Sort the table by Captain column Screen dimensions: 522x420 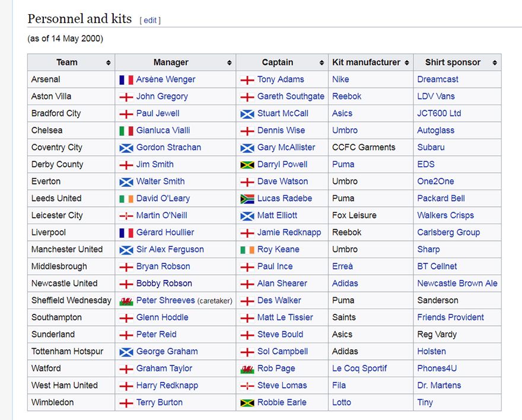tap(322, 62)
